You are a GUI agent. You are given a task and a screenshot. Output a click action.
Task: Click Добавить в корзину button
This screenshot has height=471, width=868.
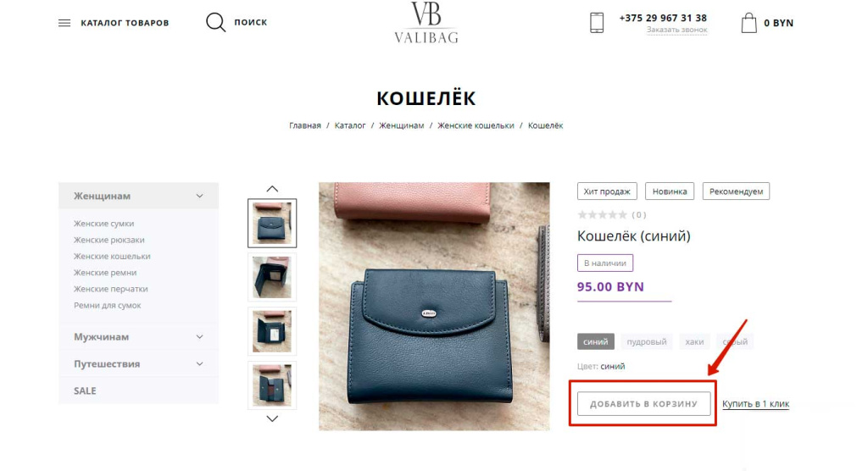click(644, 403)
